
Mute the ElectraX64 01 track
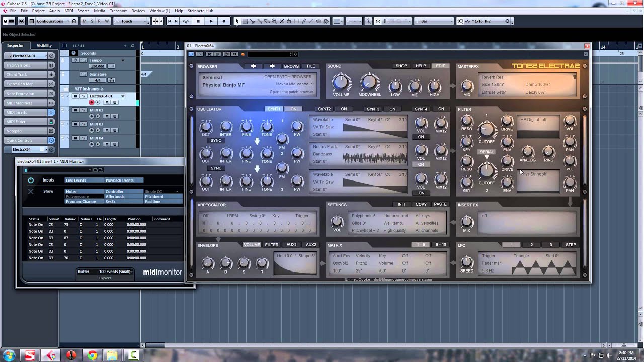76,96
